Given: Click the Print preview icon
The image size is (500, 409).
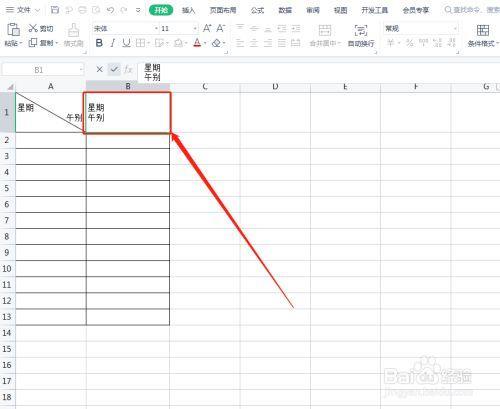Looking at the screenshot, I should tap(96, 10).
